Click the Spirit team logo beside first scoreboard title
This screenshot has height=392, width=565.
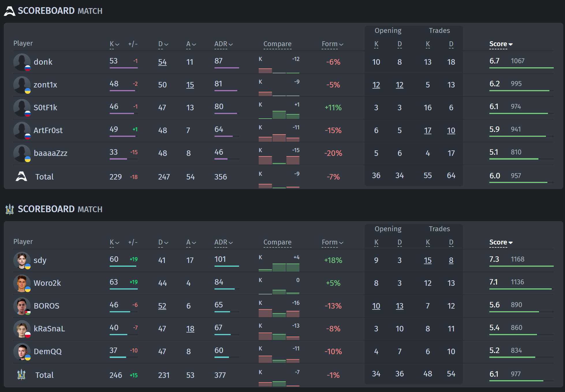[x=10, y=11]
